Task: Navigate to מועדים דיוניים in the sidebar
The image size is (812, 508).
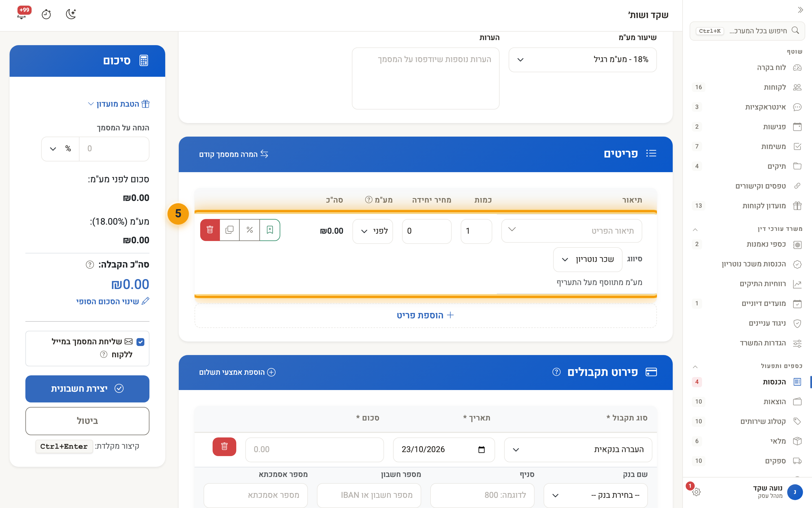Action: 747,303
